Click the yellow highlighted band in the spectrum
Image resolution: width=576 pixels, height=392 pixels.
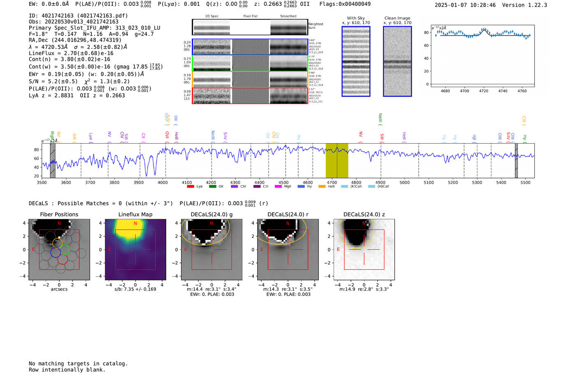[x=337, y=160]
